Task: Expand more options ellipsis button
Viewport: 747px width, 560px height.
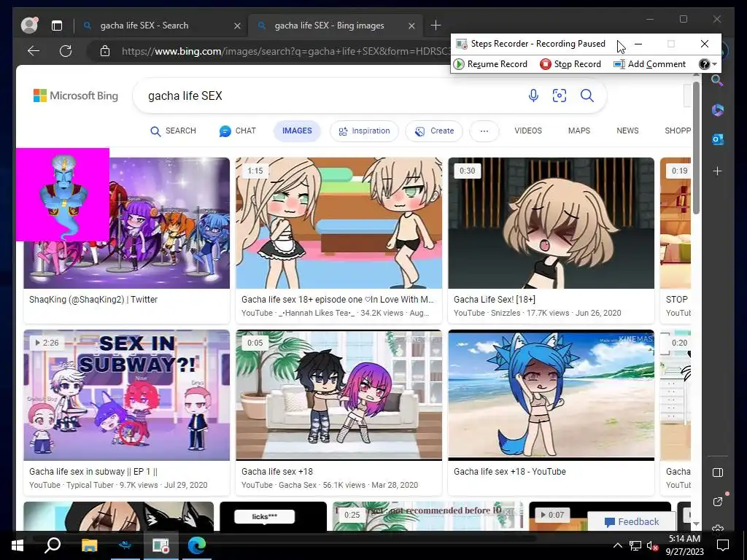Action: tap(484, 131)
